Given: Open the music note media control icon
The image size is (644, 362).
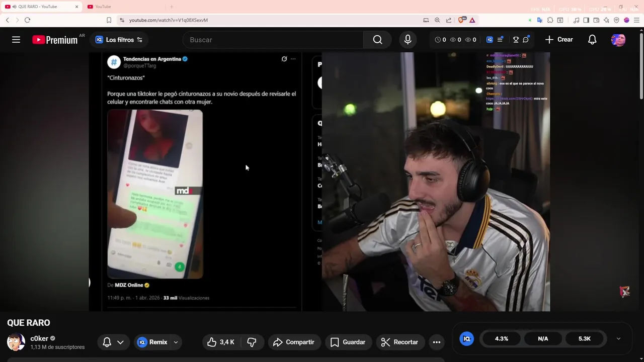Looking at the screenshot, I should [x=577, y=20].
